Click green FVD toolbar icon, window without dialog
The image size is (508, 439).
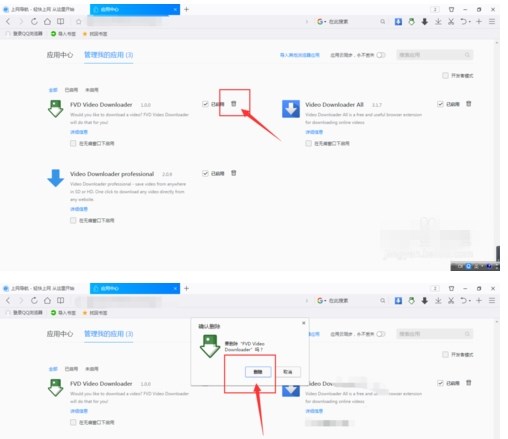(x=411, y=22)
